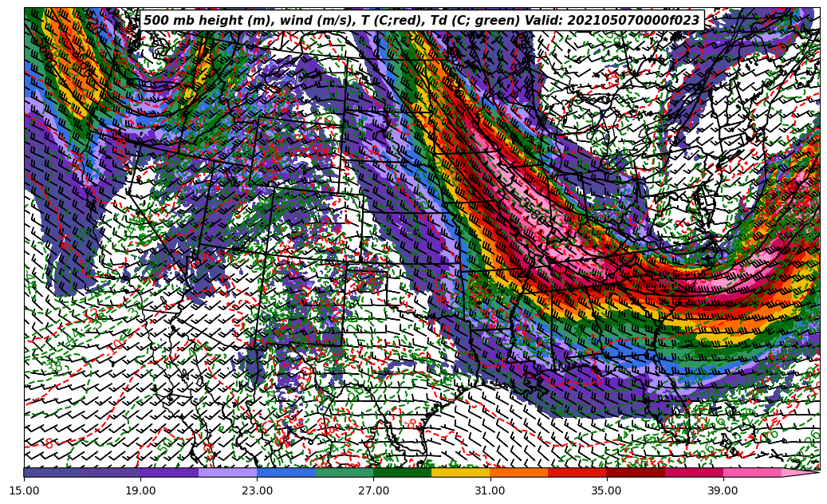Click the leftmost slate-blue colorbar swatch
Image resolution: width=827 pixels, height=504 pixels.
click(x=53, y=473)
